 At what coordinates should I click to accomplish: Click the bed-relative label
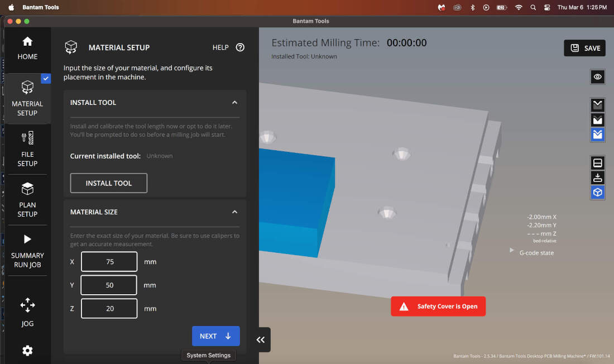[545, 241]
